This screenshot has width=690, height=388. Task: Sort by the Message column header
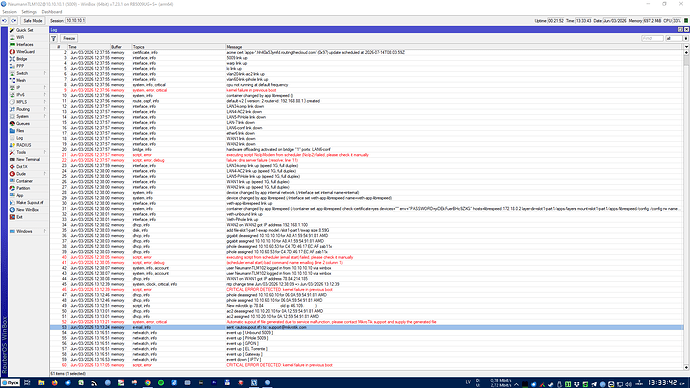[454, 47]
